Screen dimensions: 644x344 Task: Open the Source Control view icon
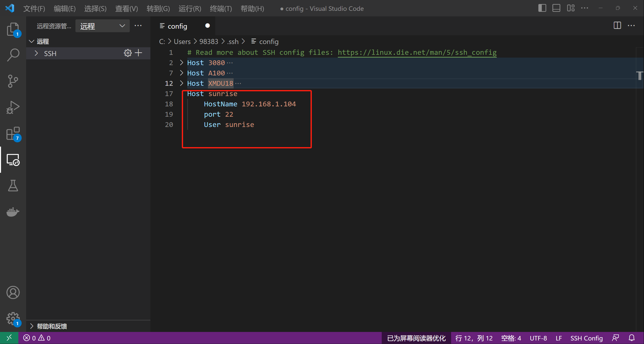[x=13, y=81]
